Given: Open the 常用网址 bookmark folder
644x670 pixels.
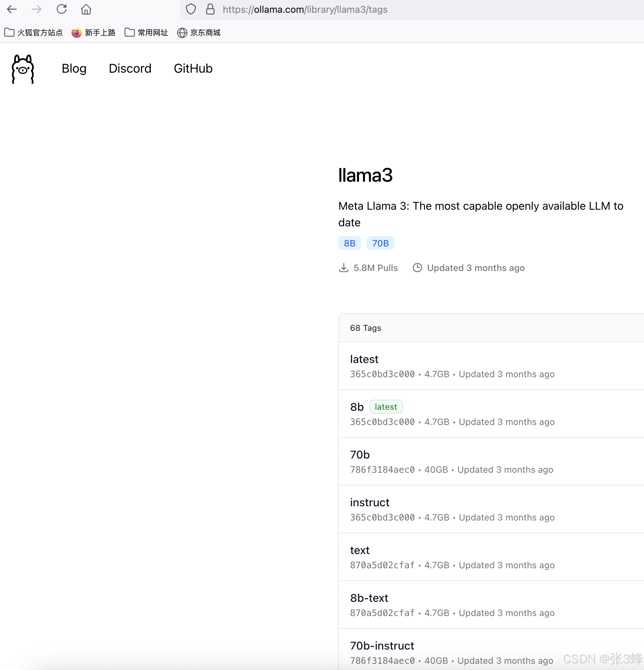Looking at the screenshot, I should (x=146, y=33).
